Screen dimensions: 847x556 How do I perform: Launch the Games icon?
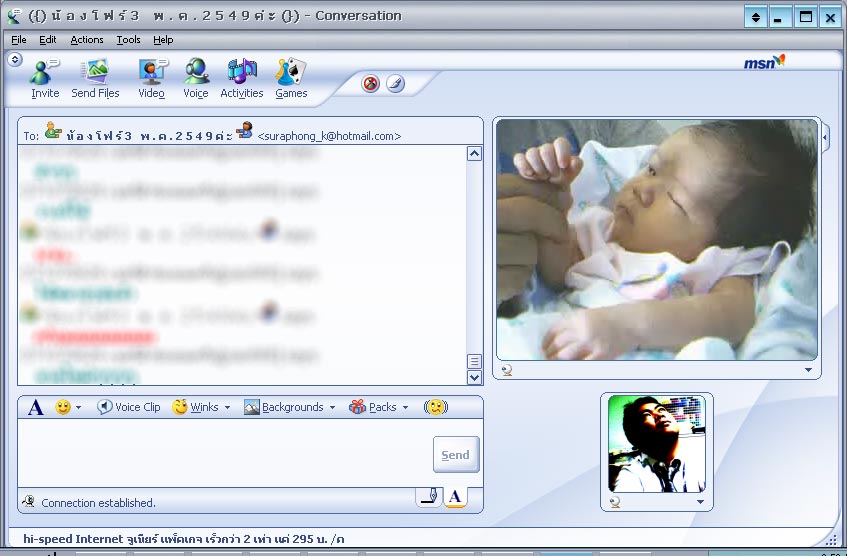tap(291, 78)
